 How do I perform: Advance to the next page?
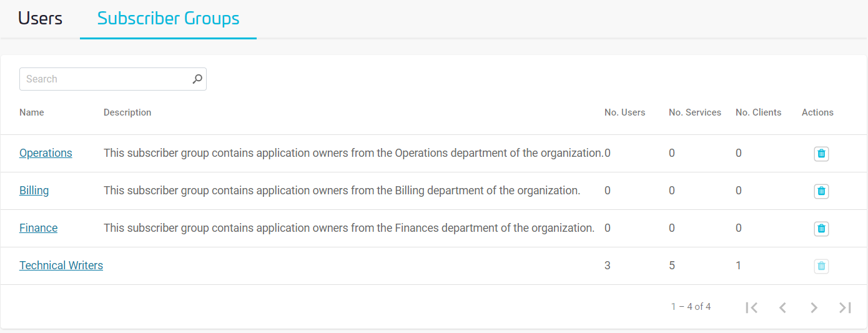(x=814, y=307)
